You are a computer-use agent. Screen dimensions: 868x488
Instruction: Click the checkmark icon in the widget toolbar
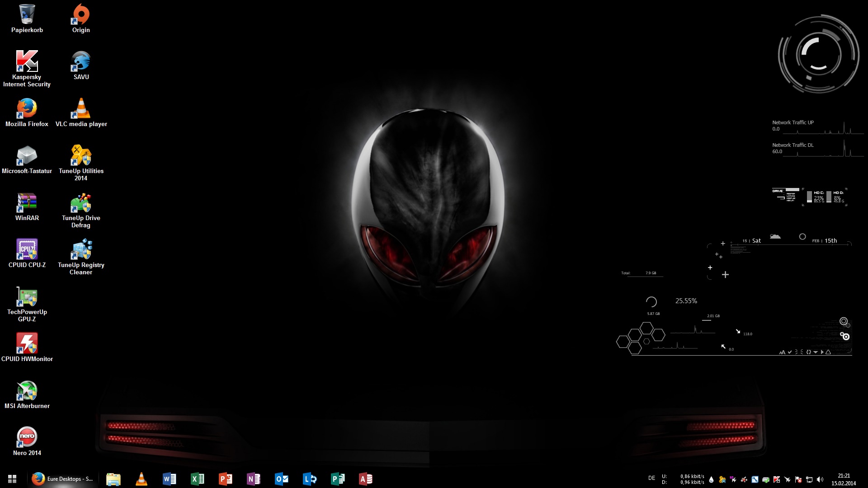point(790,352)
